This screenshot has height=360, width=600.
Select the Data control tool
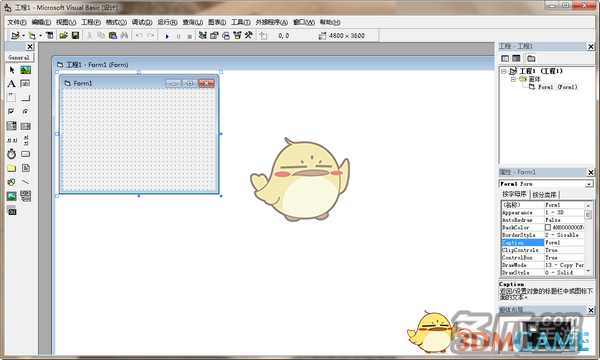[26, 196]
